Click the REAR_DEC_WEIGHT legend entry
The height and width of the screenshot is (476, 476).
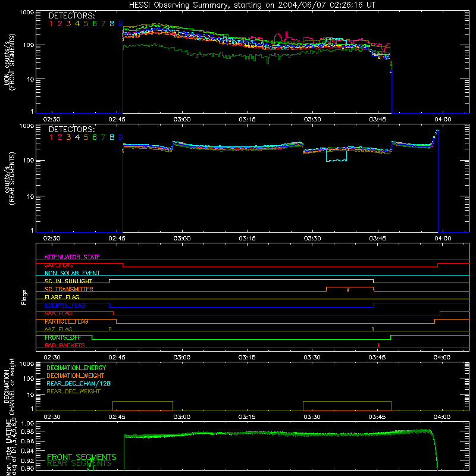tap(73, 392)
